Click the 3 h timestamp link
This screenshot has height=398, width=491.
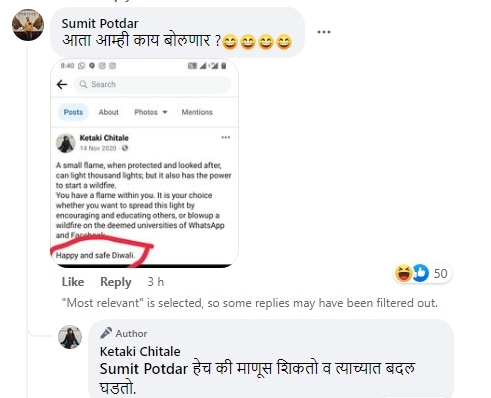point(156,282)
